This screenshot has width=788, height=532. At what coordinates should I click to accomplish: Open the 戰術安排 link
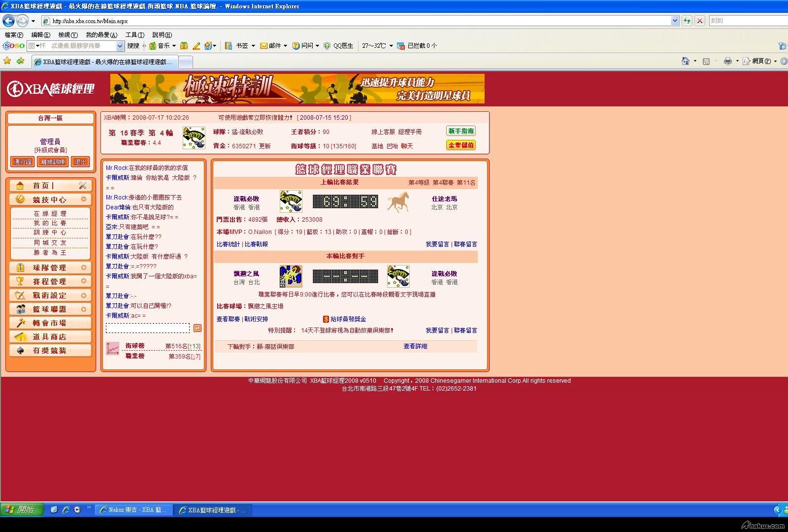tap(256, 319)
